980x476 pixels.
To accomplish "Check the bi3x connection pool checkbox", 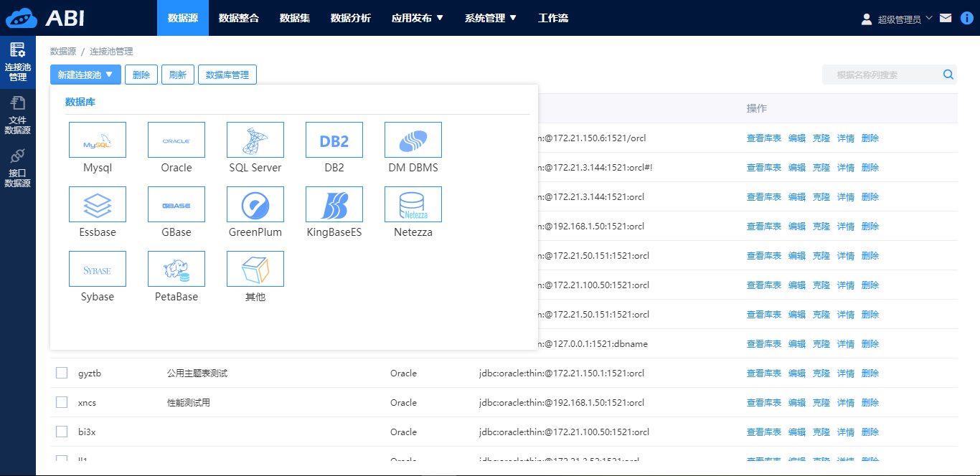I will click(61, 432).
